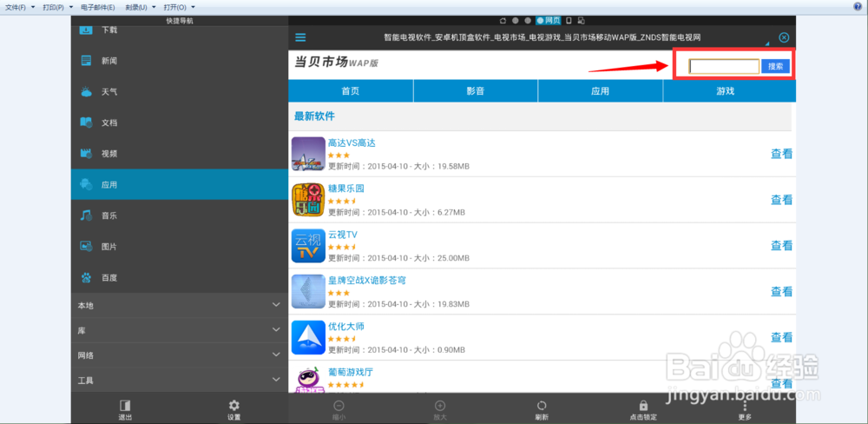Image resolution: width=868 pixels, height=424 pixels.
Task: Open the 文件(F) dropdown menu
Action: 20,7
